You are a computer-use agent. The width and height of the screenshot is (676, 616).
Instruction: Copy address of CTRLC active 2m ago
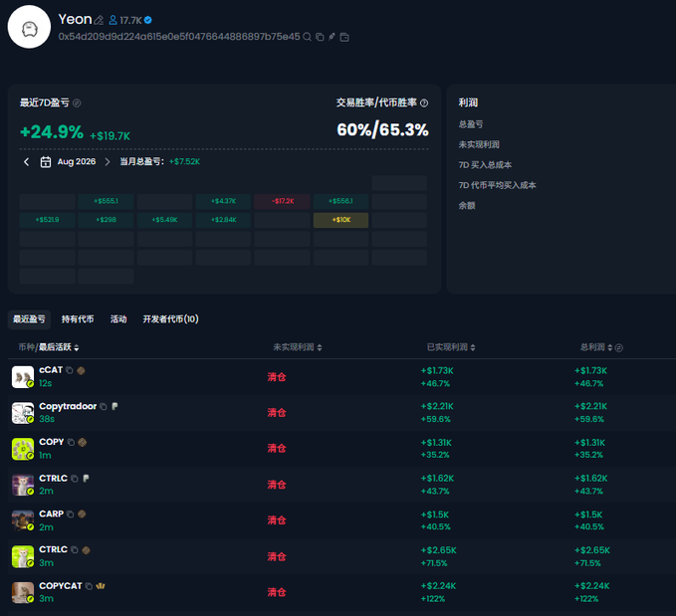coord(74,479)
